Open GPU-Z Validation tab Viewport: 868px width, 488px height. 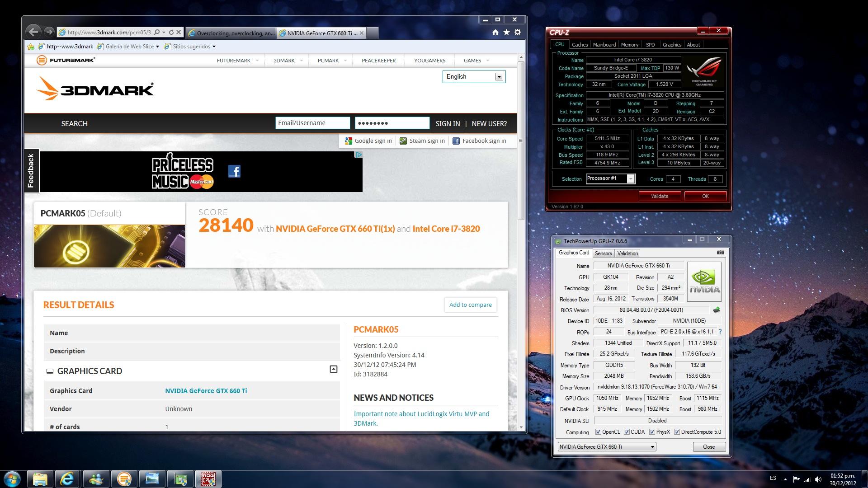(x=627, y=253)
